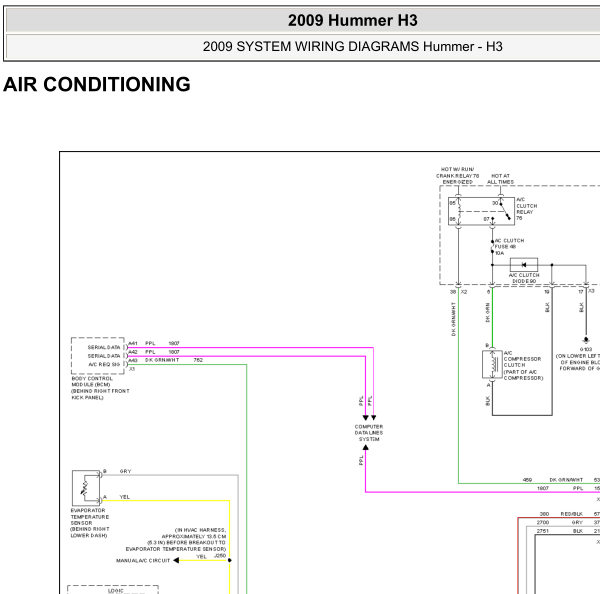Click the 'LOGIC' module label at bottom

coord(116,591)
